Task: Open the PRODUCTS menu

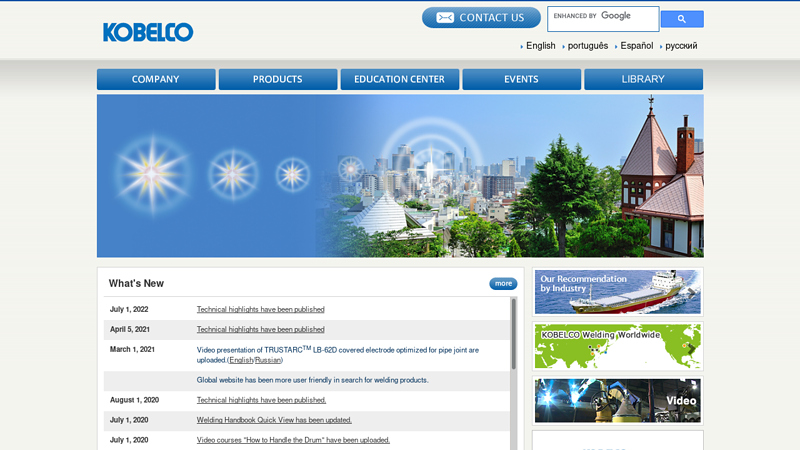Action: coord(277,79)
